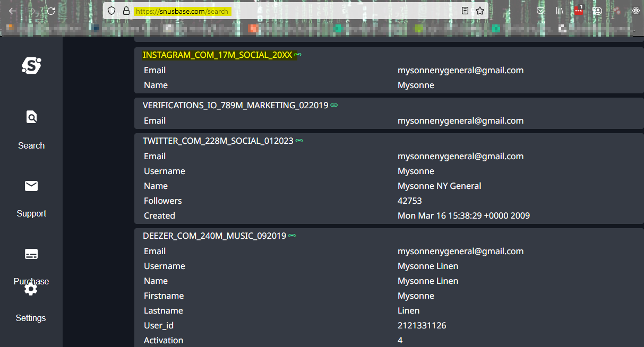
Task: Select Instagram name value Mysonne
Action: (x=416, y=85)
